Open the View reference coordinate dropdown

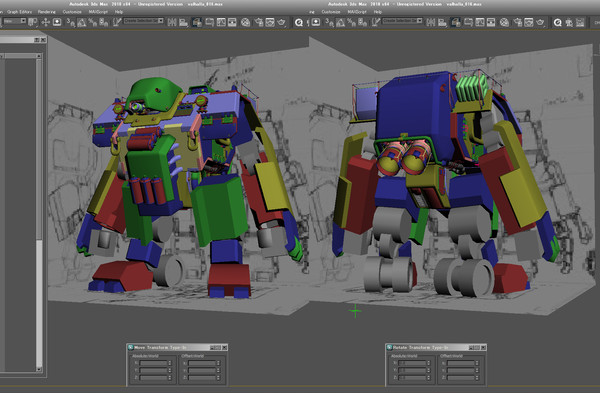[x=15, y=21]
